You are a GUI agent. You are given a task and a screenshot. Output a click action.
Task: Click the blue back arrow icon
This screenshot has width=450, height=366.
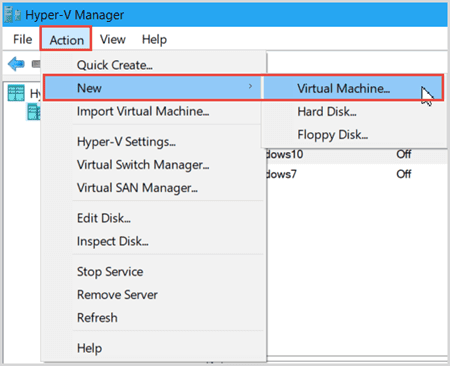(x=16, y=63)
